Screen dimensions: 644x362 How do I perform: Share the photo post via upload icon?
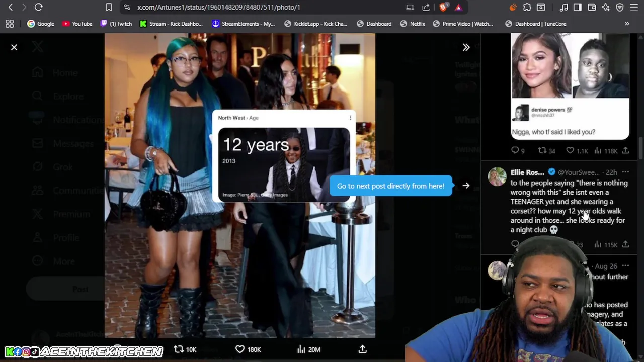(x=362, y=349)
